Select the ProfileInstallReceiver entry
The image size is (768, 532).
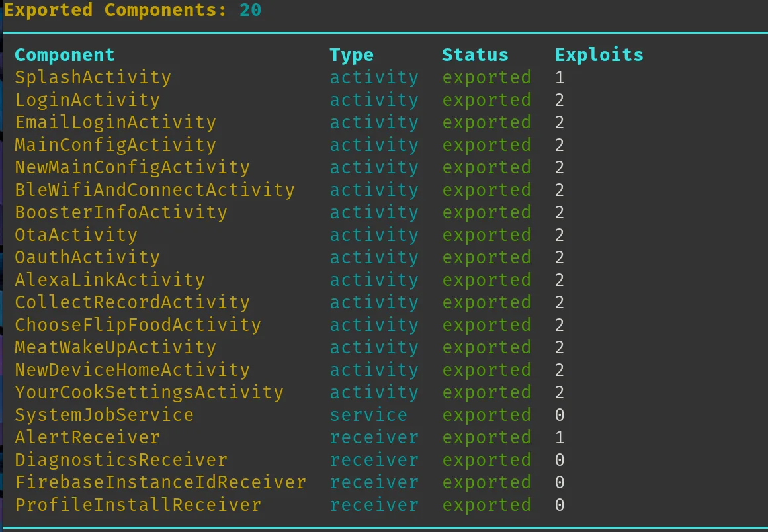pyautogui.click(x=138, y=506)
